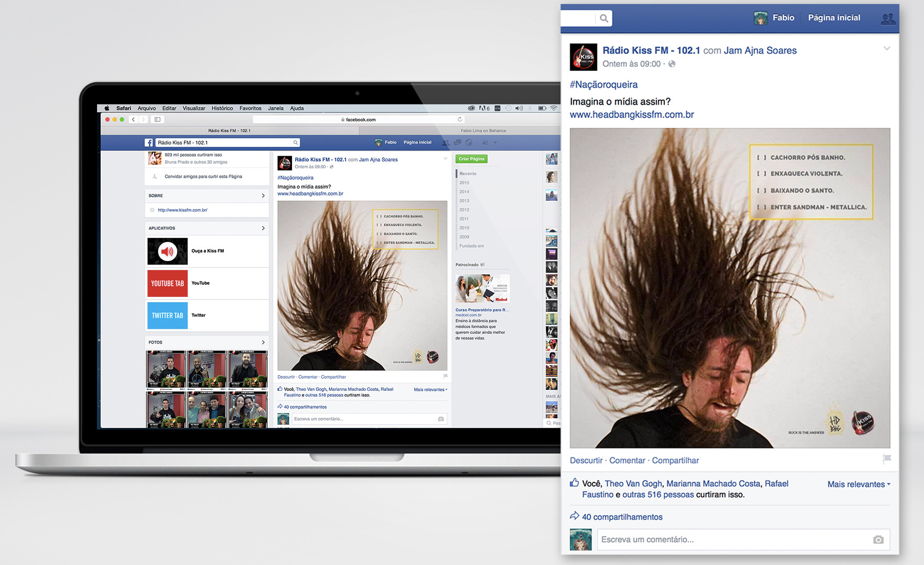Expand the FOTOS section chevron
Screen dimensions: 924x565
(x=263, y=342)
